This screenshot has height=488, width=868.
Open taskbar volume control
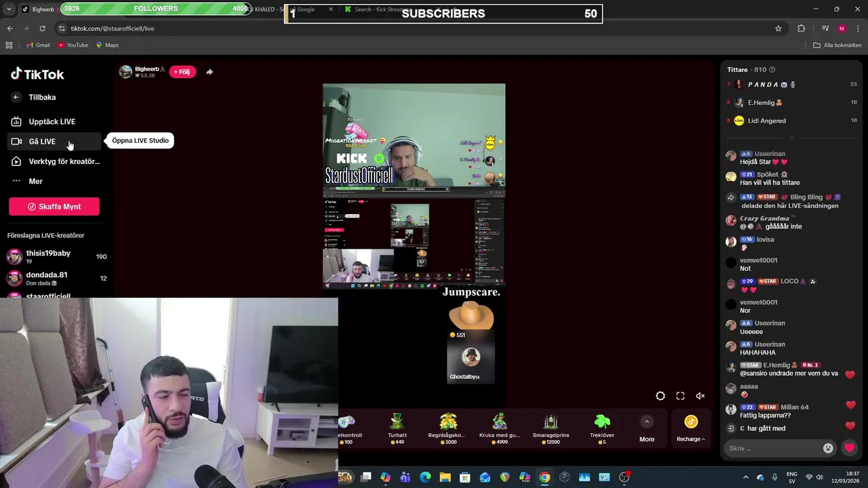821,477
